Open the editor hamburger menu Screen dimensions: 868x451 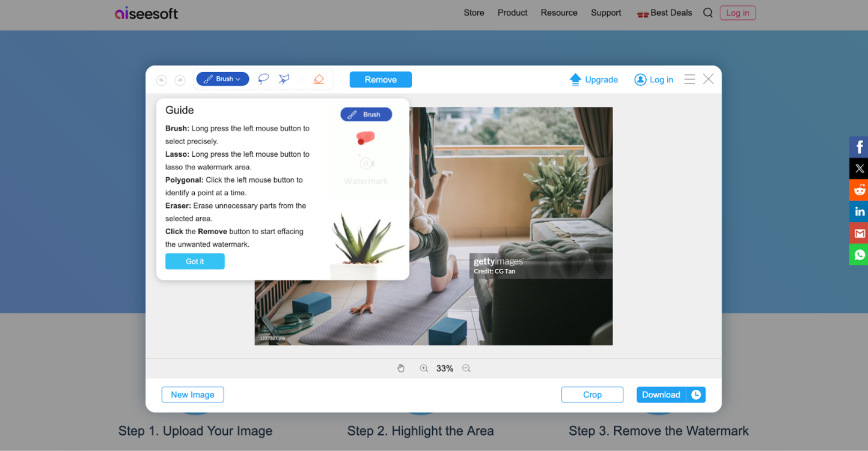[689, 79]
